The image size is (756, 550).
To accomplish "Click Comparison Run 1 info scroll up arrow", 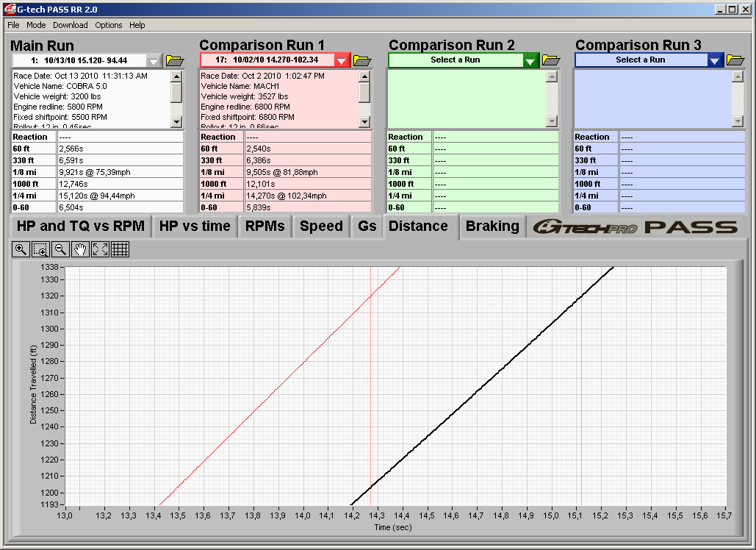I will (364, 76).
